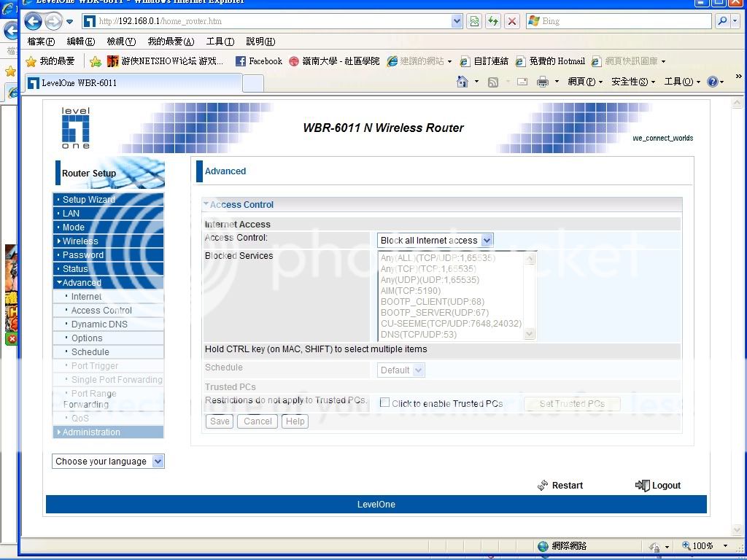This screenshot has height=560, width=747.
Task: Click the Stop loading red X icon
Action: (x=512, y=21)
